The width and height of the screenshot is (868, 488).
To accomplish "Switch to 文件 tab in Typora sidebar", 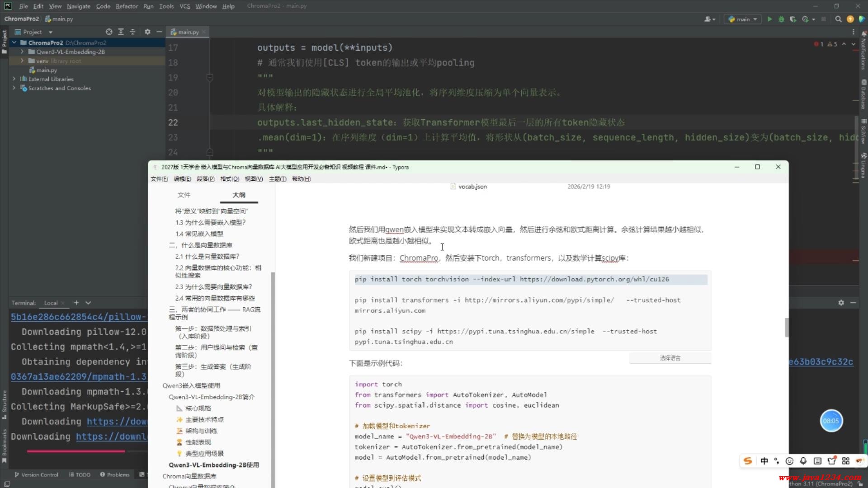I will [x=184, y=195].
